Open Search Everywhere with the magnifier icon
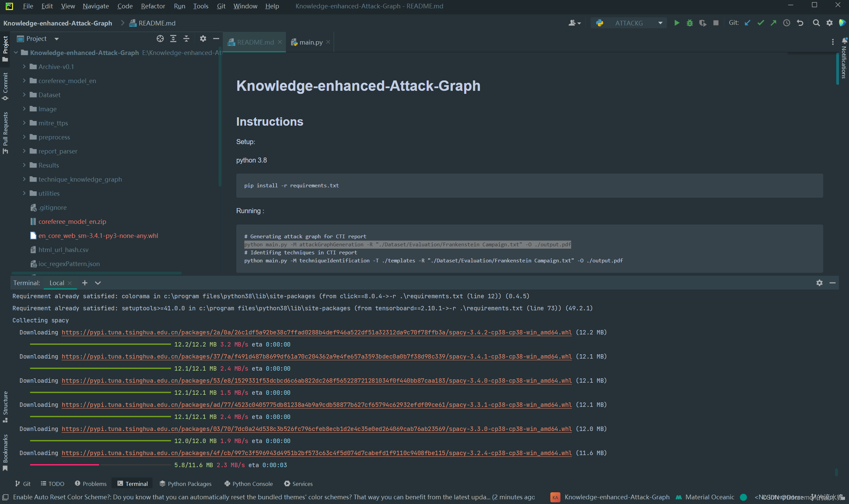Viewport: 849px width, 504px height. [x=816, y=23]
